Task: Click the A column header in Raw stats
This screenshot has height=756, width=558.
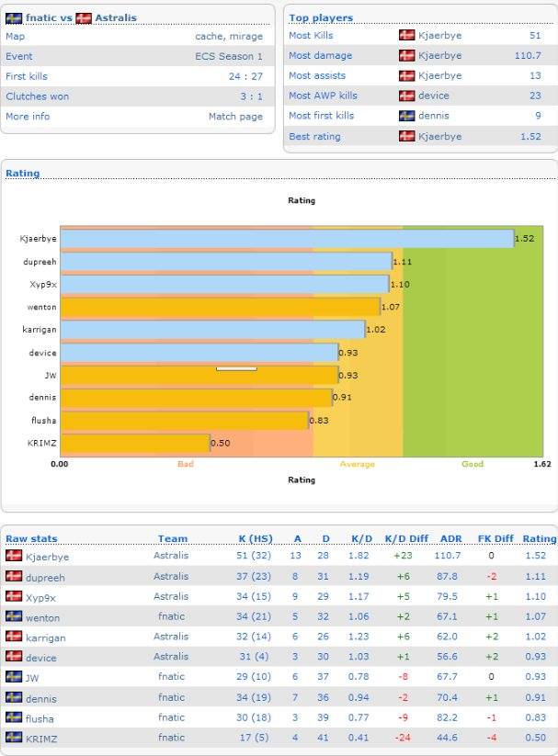Action: [x=297, y=538]
